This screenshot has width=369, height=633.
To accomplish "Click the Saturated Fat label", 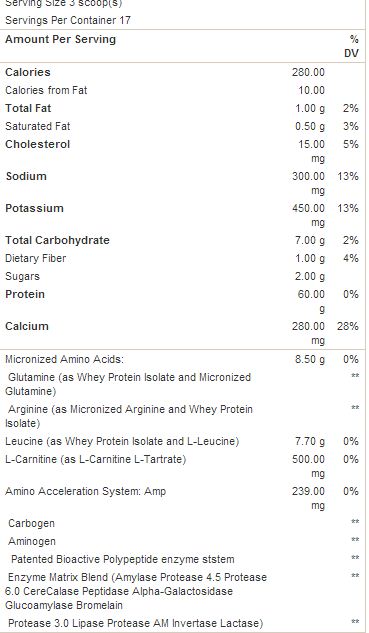I will click(38, 126).
